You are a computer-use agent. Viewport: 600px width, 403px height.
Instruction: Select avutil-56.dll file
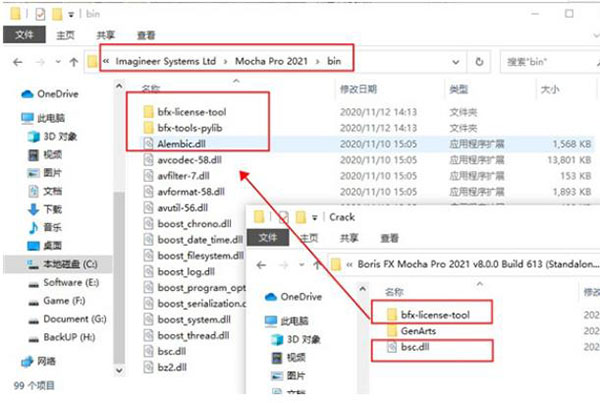(176, 208)
